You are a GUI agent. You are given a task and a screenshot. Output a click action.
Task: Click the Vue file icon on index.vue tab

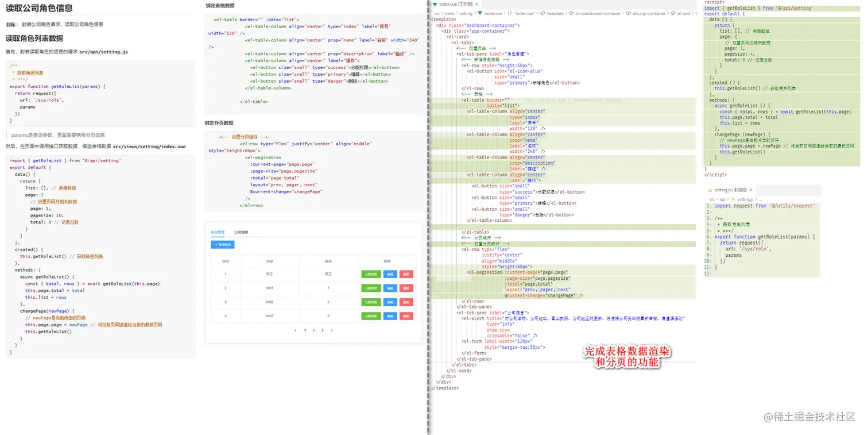435,4
